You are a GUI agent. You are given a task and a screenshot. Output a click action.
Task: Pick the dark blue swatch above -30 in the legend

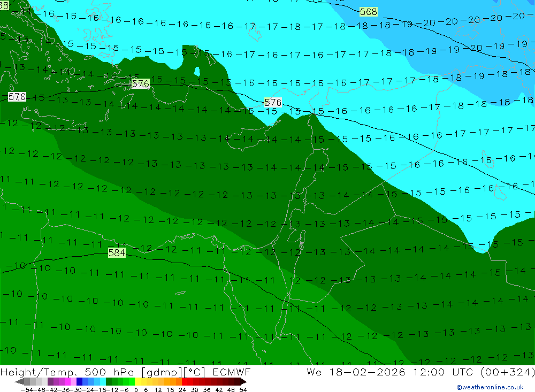click(x=79, y=382)
